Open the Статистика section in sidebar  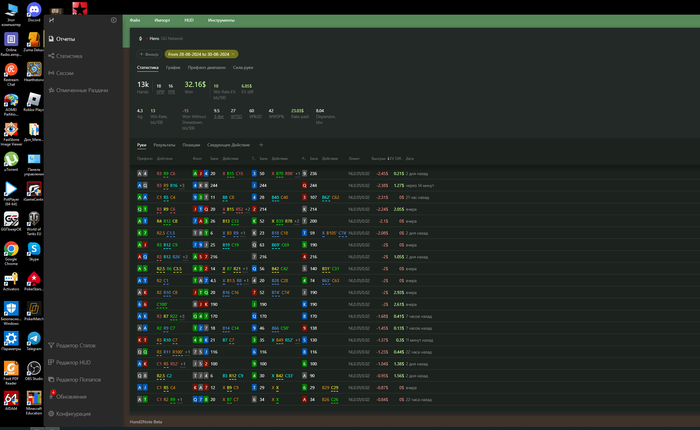65,56
